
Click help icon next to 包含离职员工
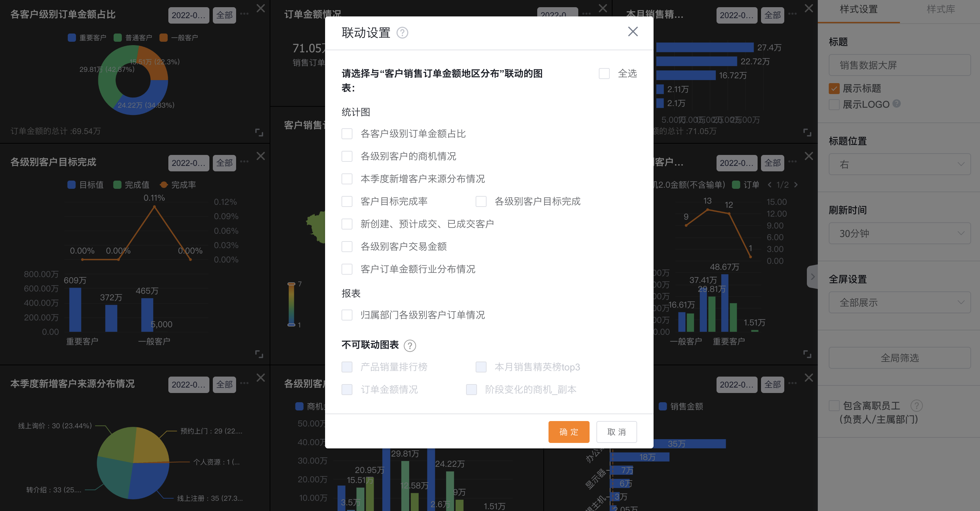pos(916,406)
